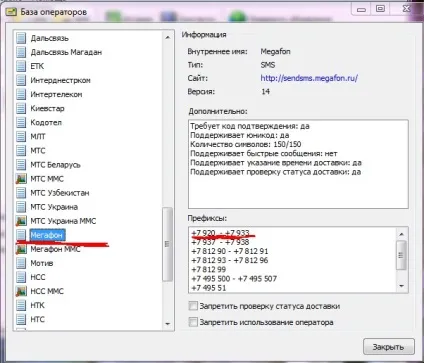The height and width of the screenshot is (363, 424).
Task: Click the МТС ММС picture icon
Action: (x=21, y=179)
